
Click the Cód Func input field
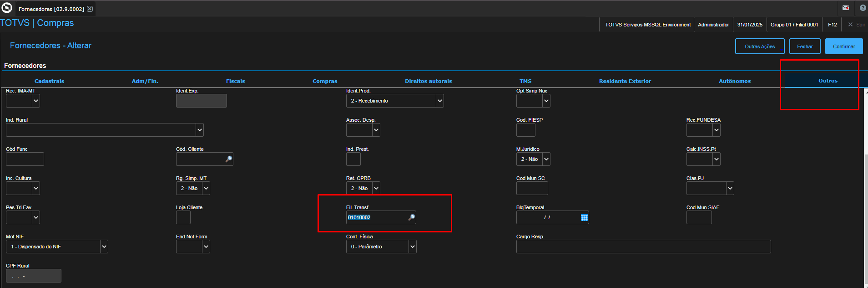(x=25, y=159)
